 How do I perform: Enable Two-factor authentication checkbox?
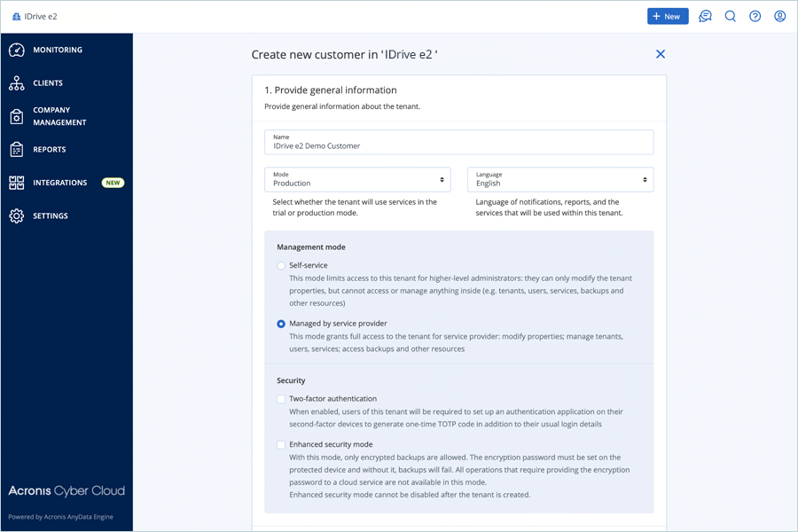(x=281, y=399)
